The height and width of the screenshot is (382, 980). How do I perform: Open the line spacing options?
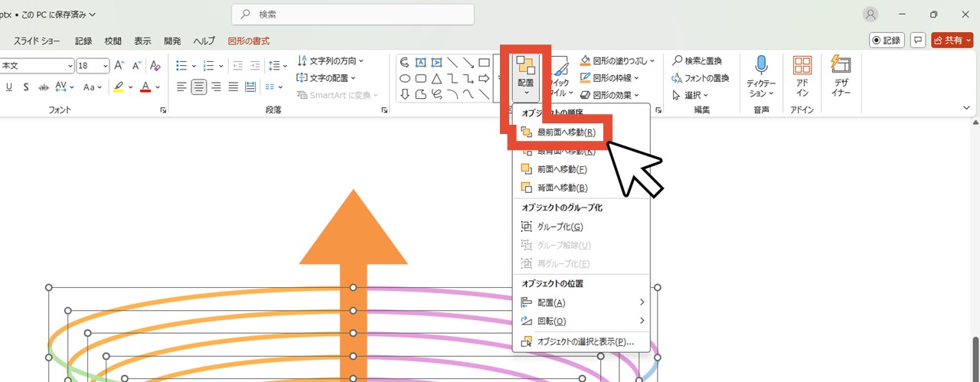click(x=276, y=66)
